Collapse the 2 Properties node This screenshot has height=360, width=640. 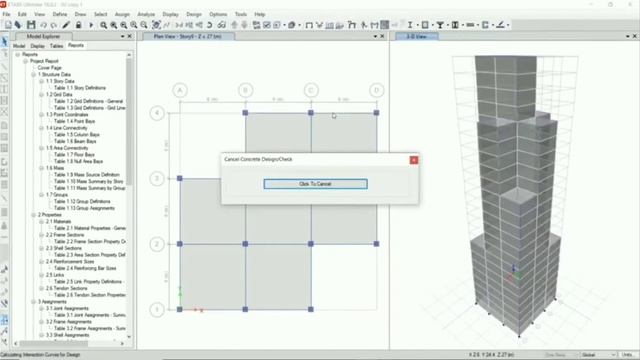[x=33, y=215]
